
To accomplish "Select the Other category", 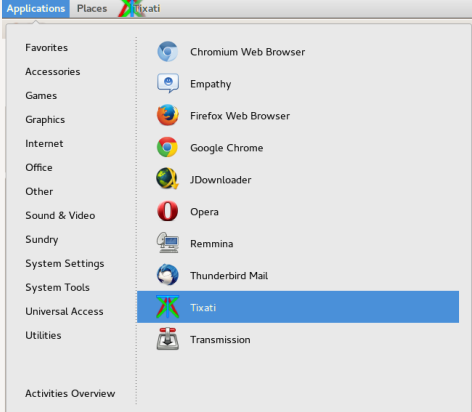I will click(x=39, y=192).
